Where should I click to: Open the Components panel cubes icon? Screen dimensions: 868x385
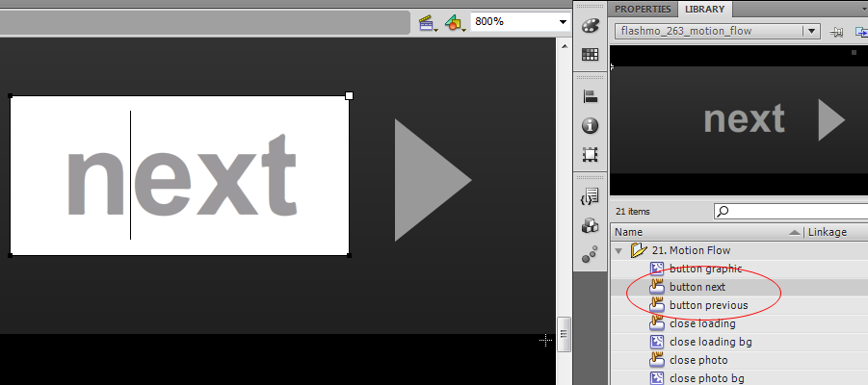pos(591,225)
